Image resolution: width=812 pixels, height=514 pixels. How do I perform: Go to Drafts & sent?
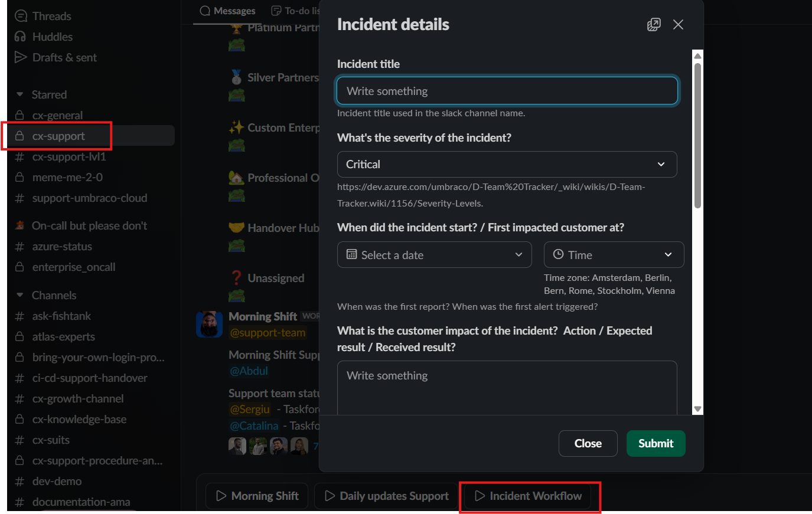click(x=64, y=57)
